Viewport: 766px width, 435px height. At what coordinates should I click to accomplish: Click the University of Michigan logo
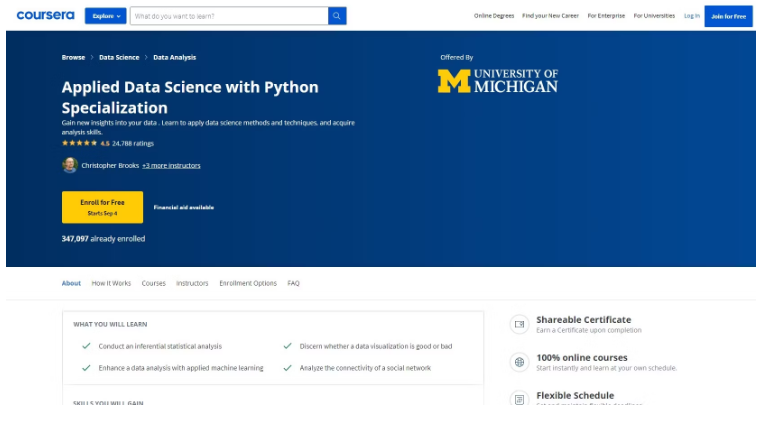click(498, 81)
